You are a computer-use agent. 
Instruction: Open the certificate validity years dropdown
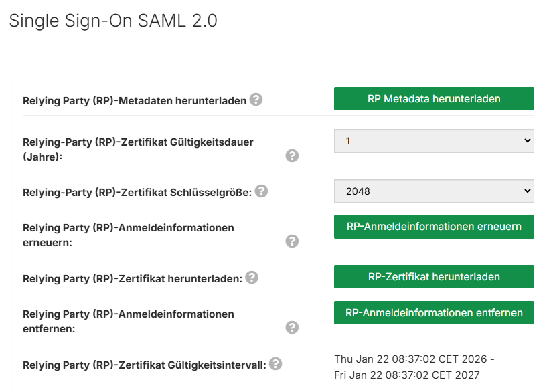[434, 140]
